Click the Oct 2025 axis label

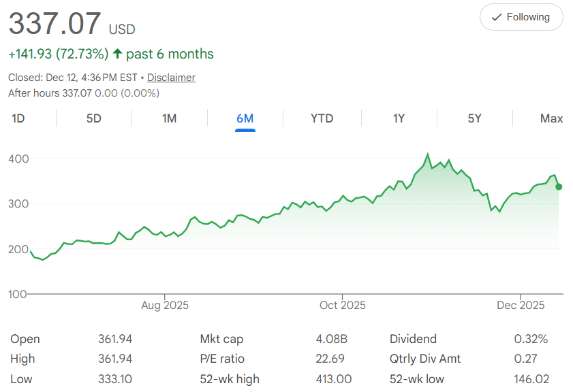343,305
